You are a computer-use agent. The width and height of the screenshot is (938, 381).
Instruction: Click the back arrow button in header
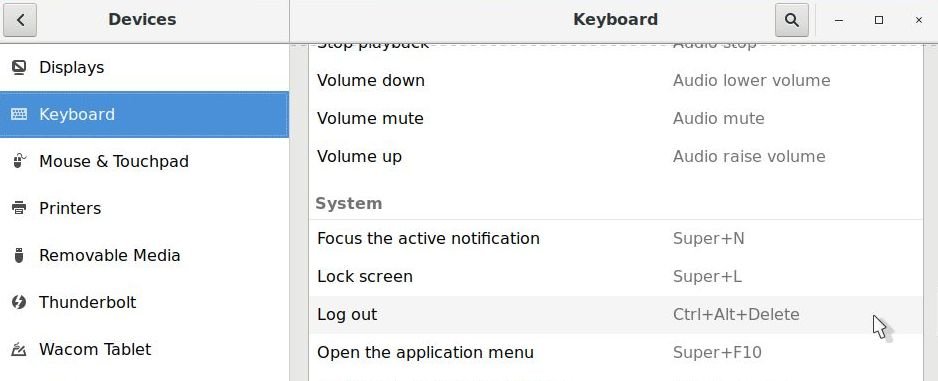click(x=20, y=20)
